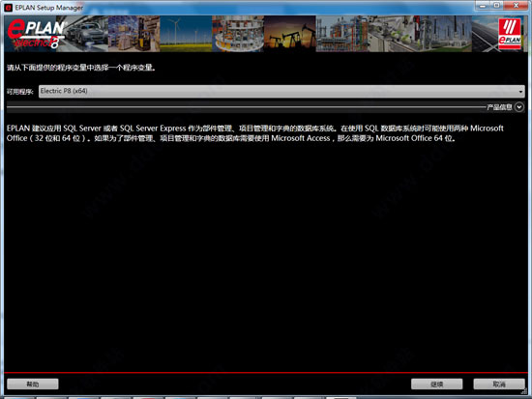Expand product information with the circular chevron
The image size is (532, 399).
[x=518, y=107]
